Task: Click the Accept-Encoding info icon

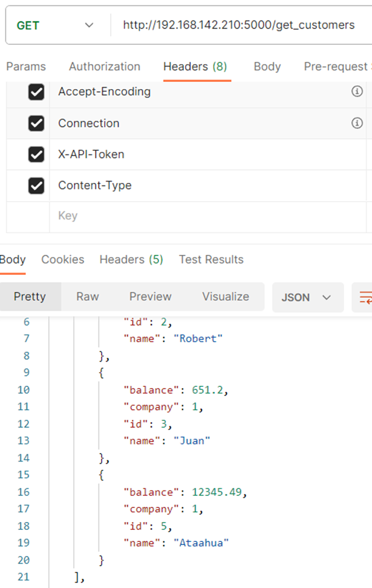Action: pos(357,91)
